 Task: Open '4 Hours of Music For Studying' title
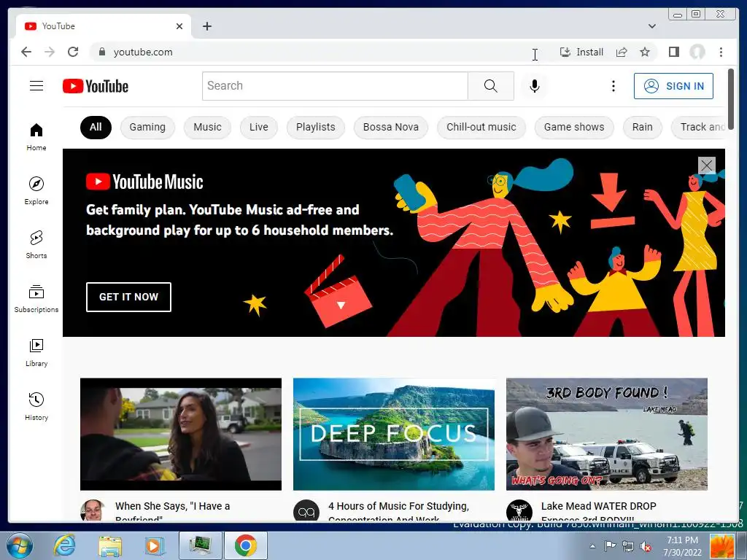398,510
